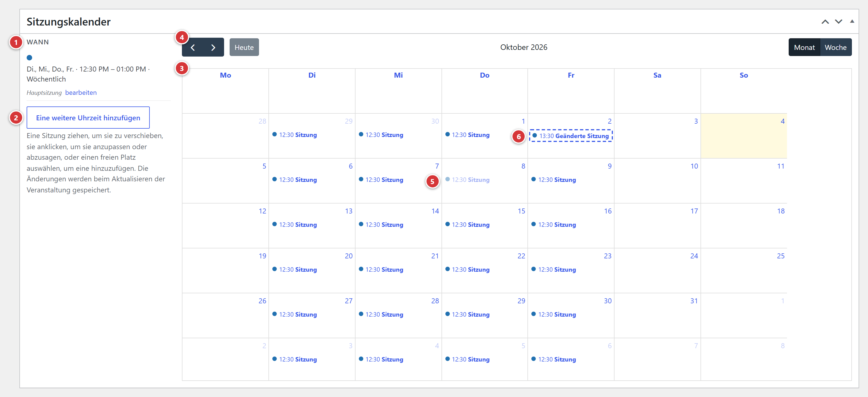Select the empty Saturday October 31 cell
Image resolution: width=868 pixels, height=397 pixels.
pyautogui.click(x=657, y=315)
